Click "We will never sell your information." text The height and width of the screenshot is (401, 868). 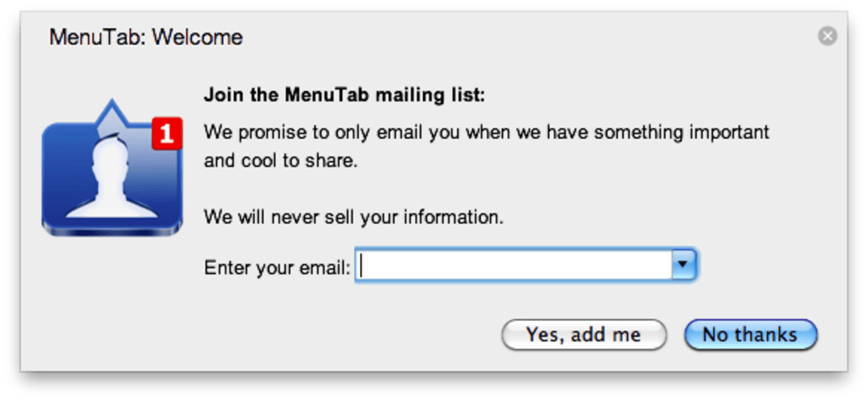[353, 217]
